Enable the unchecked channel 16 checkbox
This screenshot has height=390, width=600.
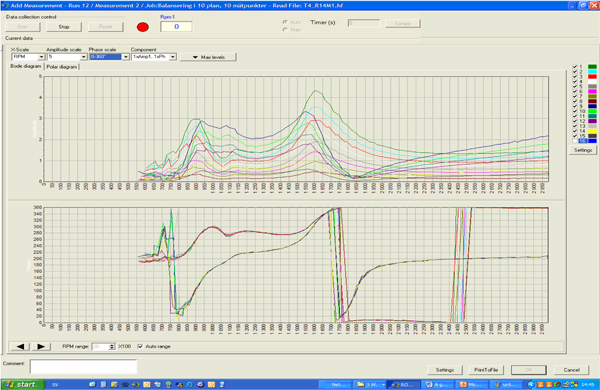(574, 141)
